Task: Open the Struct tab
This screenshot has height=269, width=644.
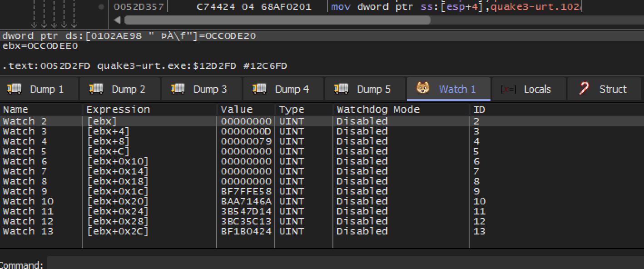Action: click(605, 89)
